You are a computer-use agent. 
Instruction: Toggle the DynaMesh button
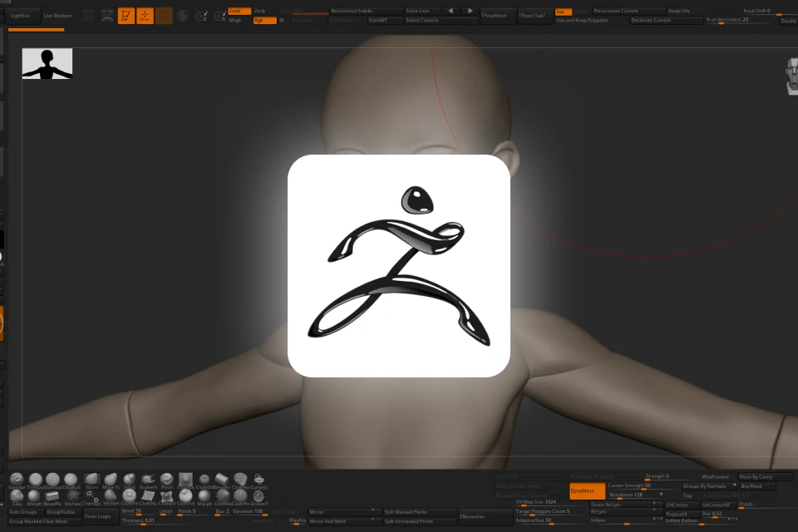tap(588, 490)
